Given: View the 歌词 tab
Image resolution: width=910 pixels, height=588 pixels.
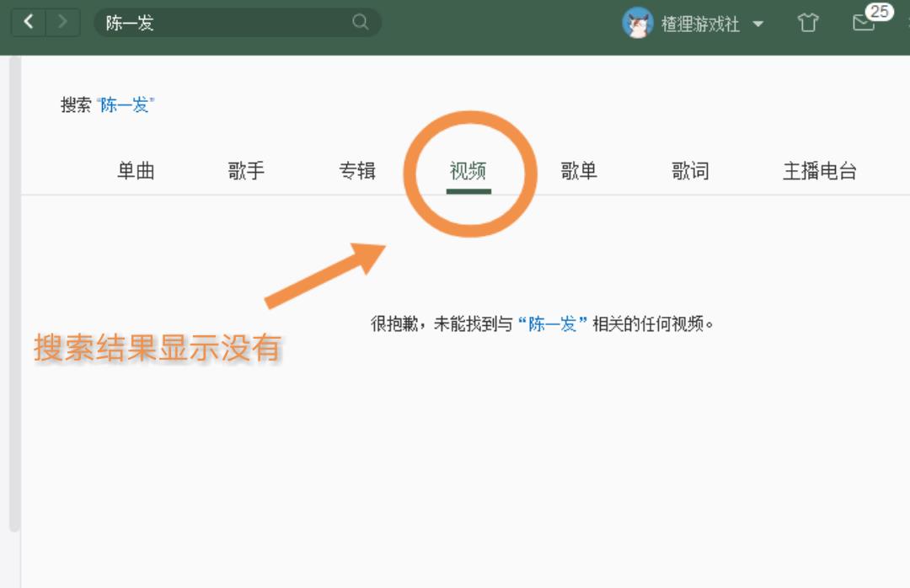Looking at the screenshot, I should (690, 172).
